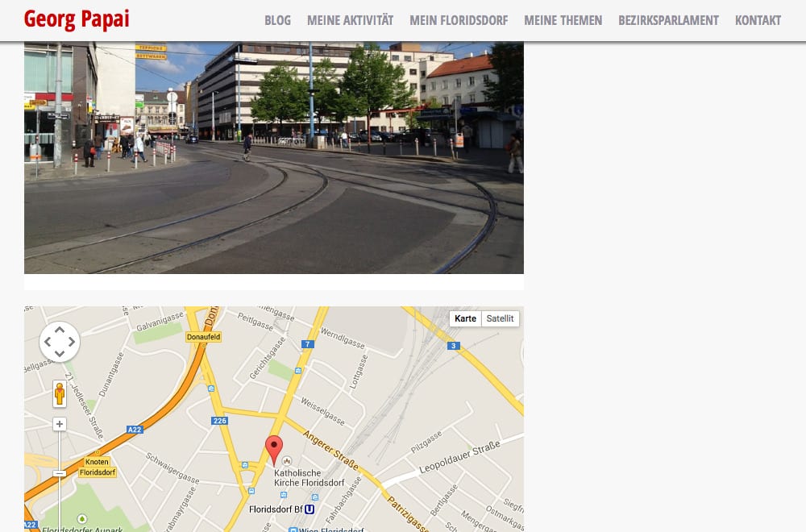This screenshot has height=532, width=806.
Task: Pan the map right with arrow
Action: coord(72,342)
